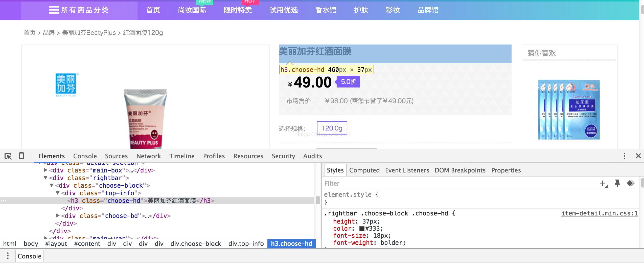Open 限时特卖 navigation item
This screenshot has height=263, width=644.
click(x=238, y=10)
